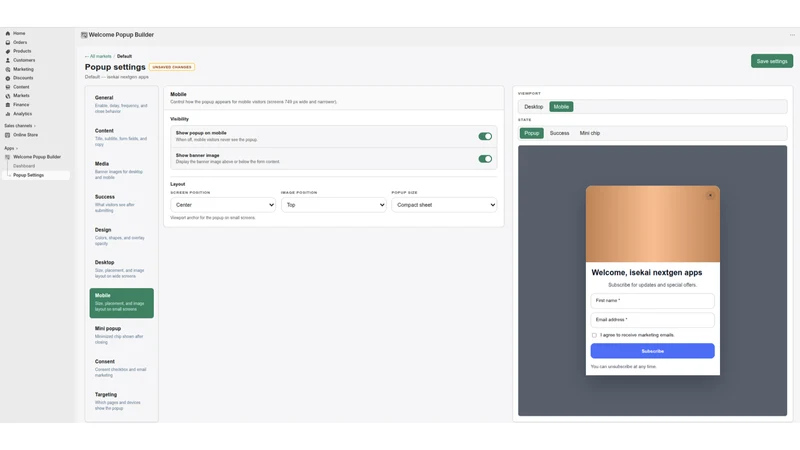Click the Orders label in sidebar
Image resolution: width=800 pixels, height=450 pixels.
click(20, 42)
